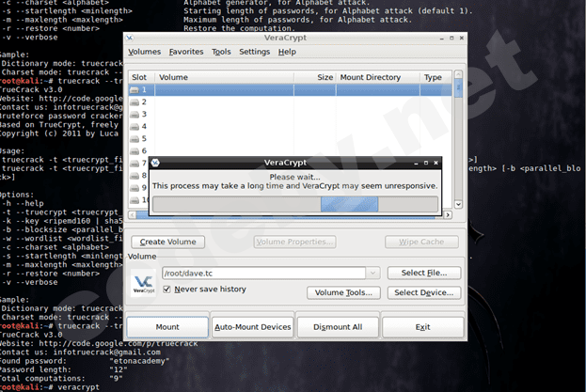Click the Size column header
The height and width of the screenshot is (392, 586).
coord(315,77)
